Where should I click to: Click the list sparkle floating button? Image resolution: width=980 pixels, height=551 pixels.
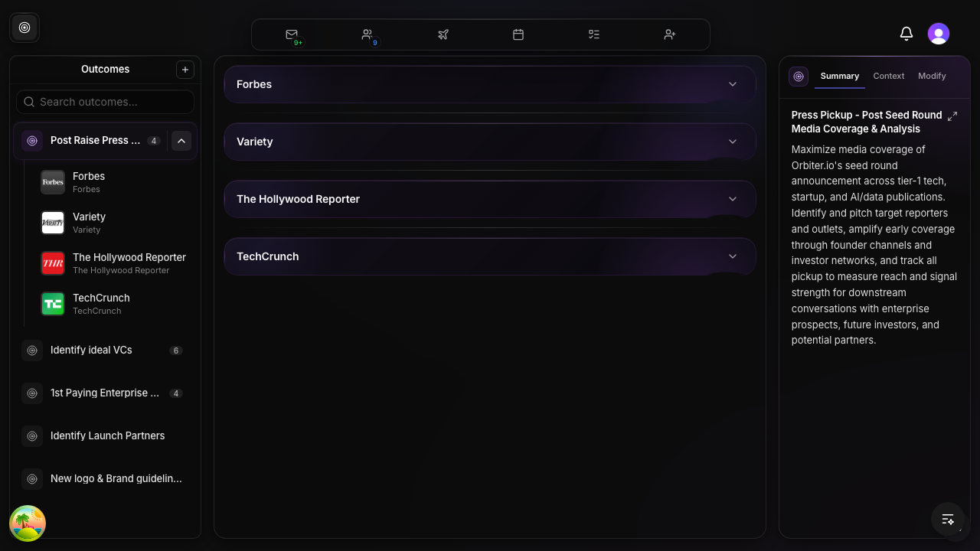948,520
